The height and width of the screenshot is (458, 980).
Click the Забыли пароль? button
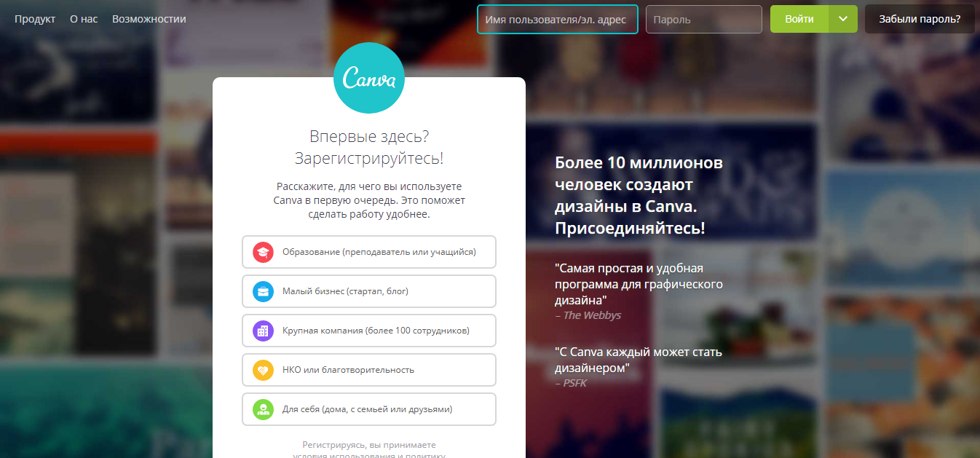pyautogui.click(x=919, y=19)
